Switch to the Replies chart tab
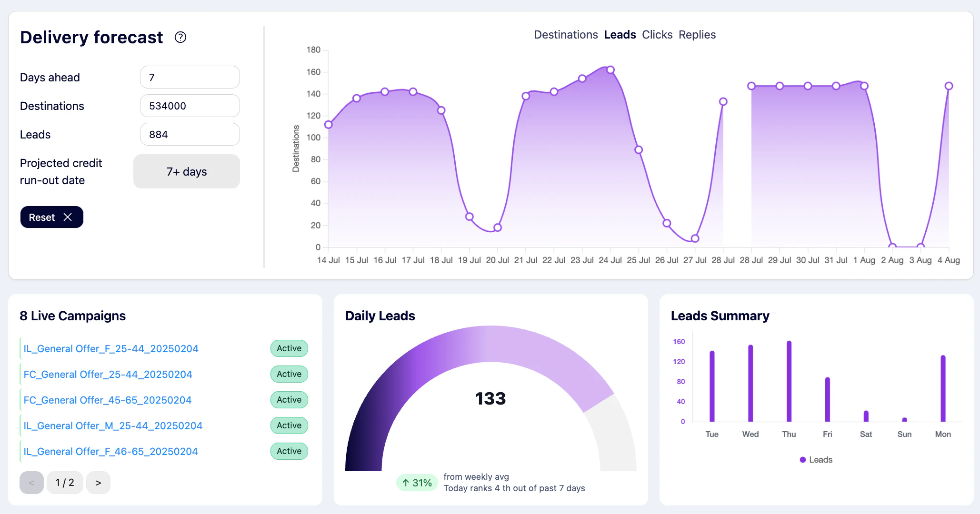The height and width of the screenshot is (514, 980). tap(697, 34)
